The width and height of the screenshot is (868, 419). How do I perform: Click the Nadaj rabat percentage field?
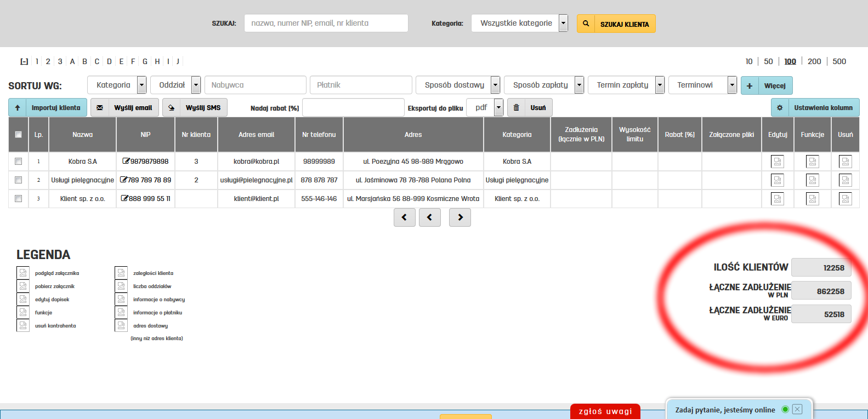[353, 108]
